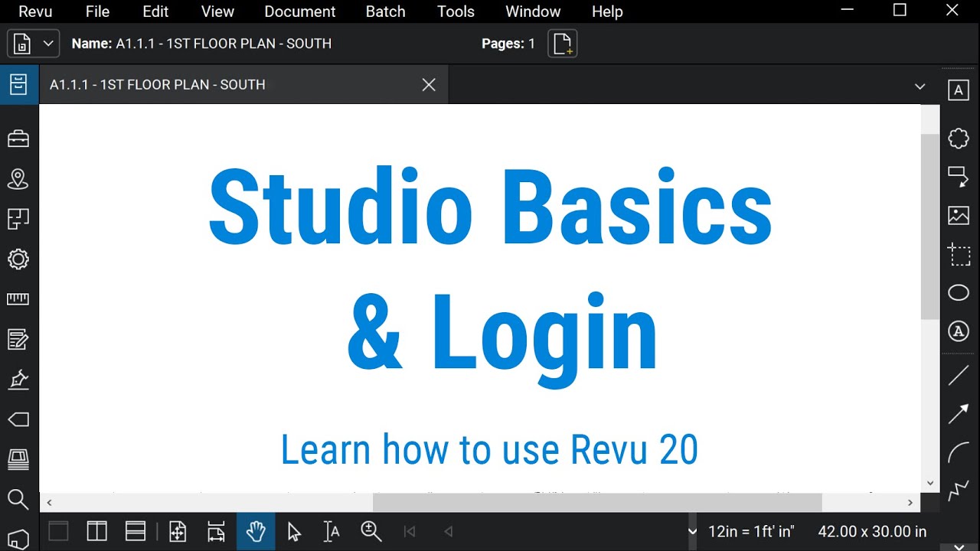Click the vertical scrollbar down arrow
This screenshot has height=551, width=980.
click(x=930, y=483)
